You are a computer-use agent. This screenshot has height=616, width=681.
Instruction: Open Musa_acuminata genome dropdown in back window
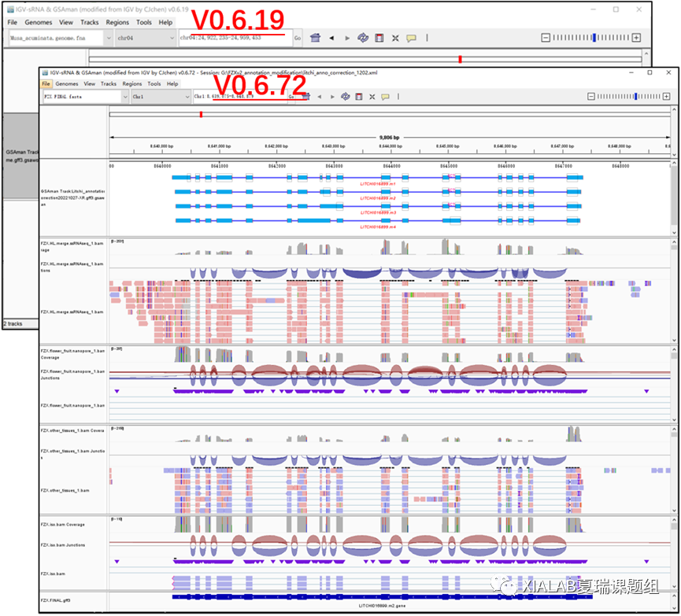point(109,39)
